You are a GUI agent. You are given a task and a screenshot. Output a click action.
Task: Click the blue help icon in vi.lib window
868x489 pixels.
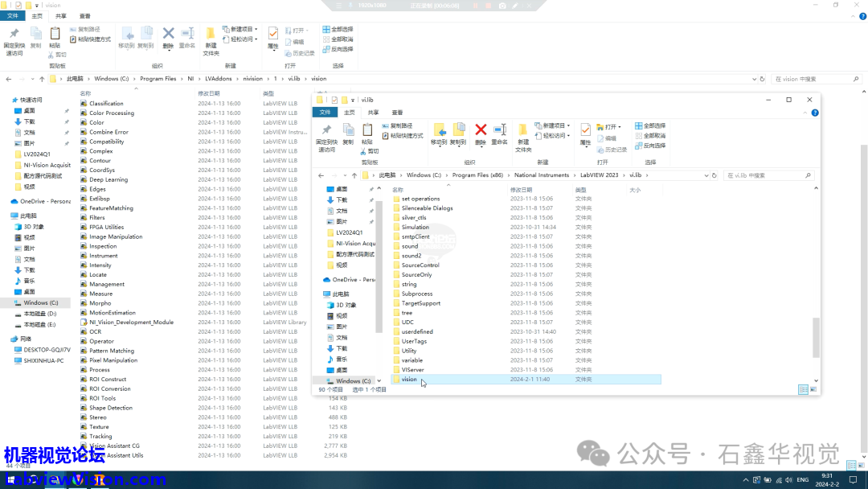coord(817,113)
